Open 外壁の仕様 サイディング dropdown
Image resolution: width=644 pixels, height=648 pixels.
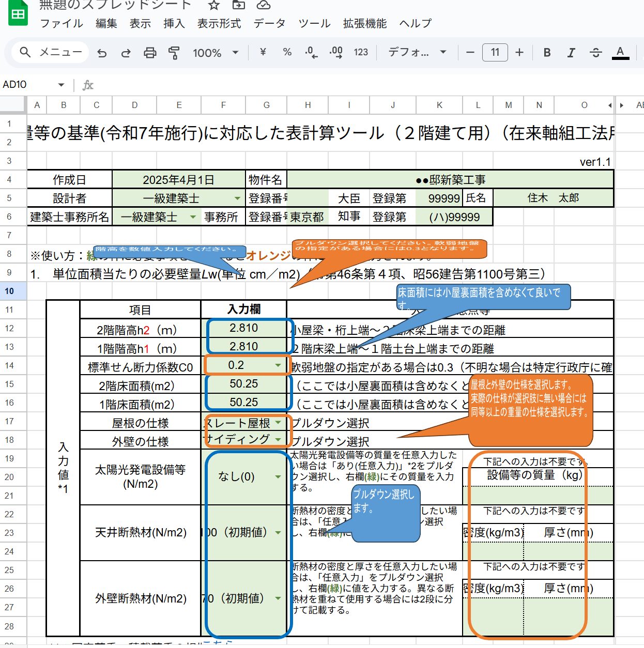278,439
